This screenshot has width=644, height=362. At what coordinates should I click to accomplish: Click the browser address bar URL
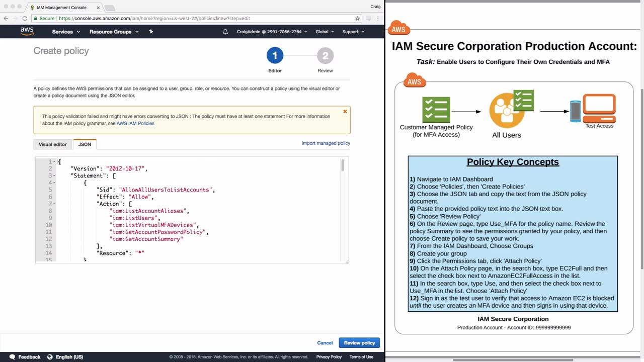154,18
